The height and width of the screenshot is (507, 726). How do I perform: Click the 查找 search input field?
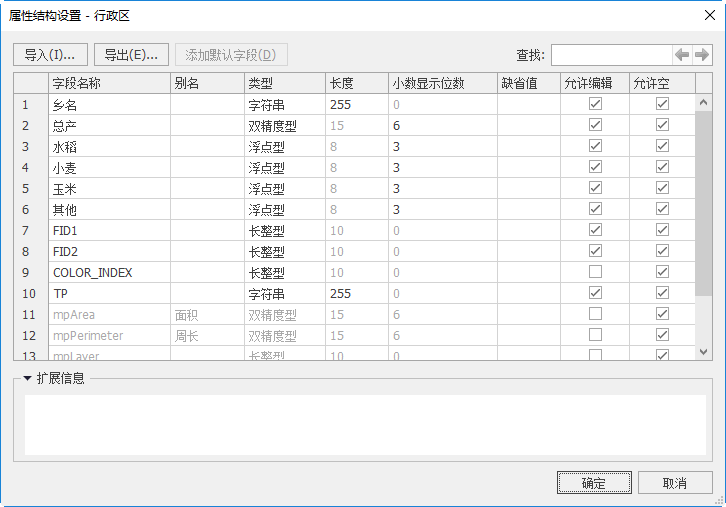pyautogui.click(x=610, y=55)
